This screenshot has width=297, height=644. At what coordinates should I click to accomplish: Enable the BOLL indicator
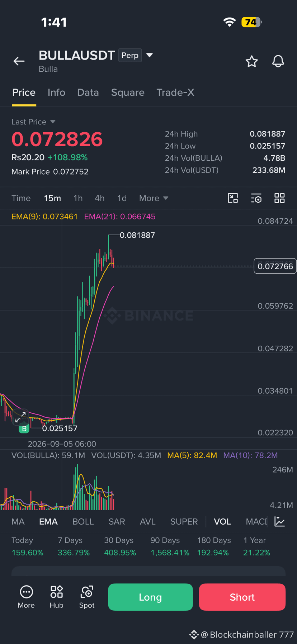pyautogui.click(x=83, y=522)
